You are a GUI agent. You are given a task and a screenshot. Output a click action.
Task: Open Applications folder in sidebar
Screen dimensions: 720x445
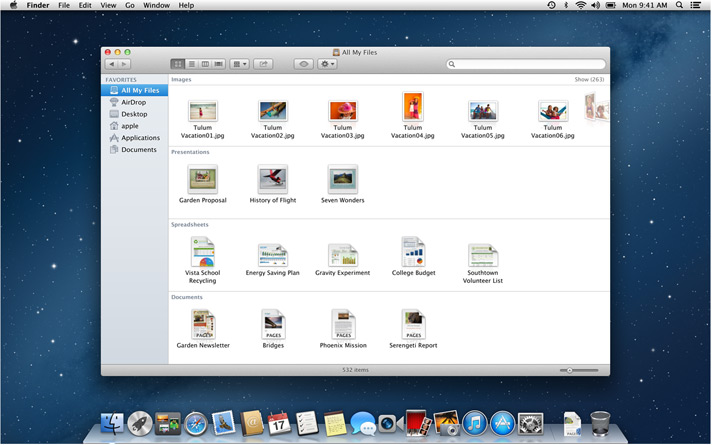(x=140, y=138)
